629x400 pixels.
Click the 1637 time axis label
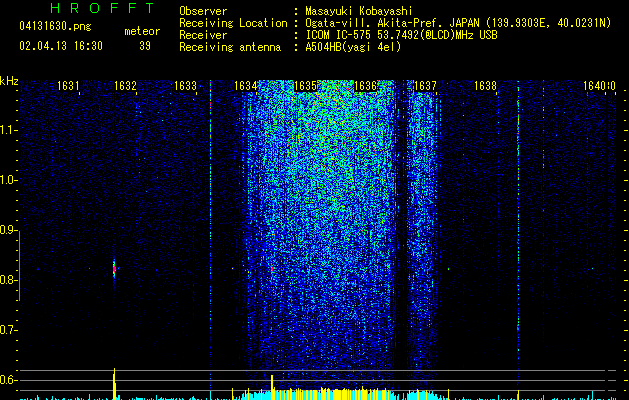point(425,86)
